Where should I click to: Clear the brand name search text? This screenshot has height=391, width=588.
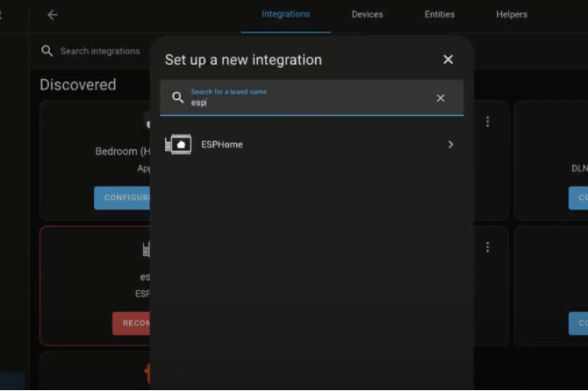tap(441, 98)
